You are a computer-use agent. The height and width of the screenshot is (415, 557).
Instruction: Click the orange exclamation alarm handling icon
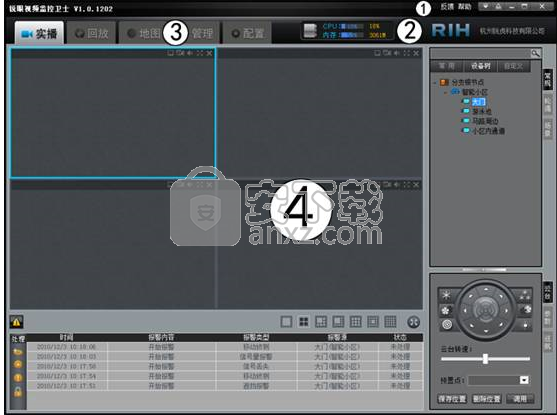(18, 378)
